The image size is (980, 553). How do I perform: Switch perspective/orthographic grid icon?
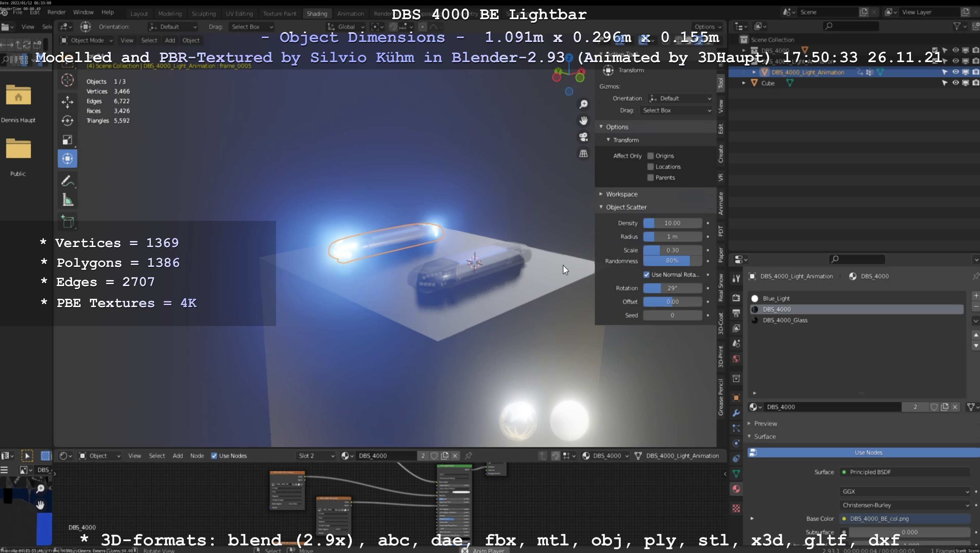point(583,153)
